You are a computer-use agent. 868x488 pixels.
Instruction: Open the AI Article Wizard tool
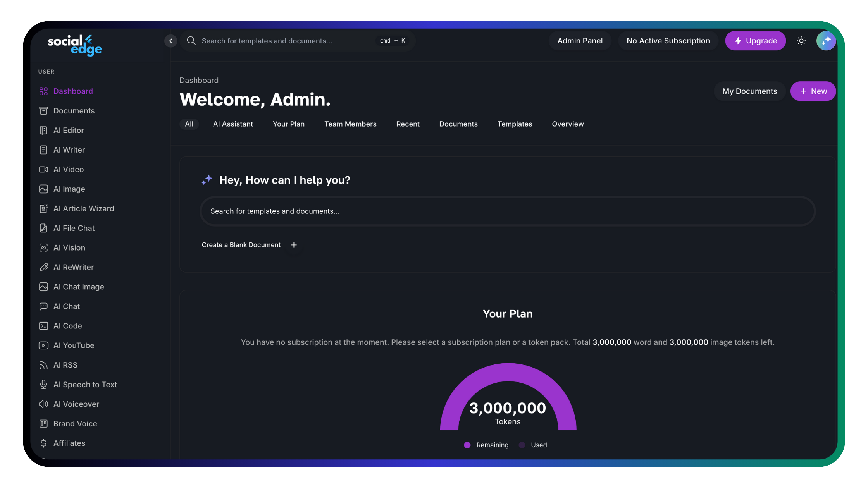(83, 208)
